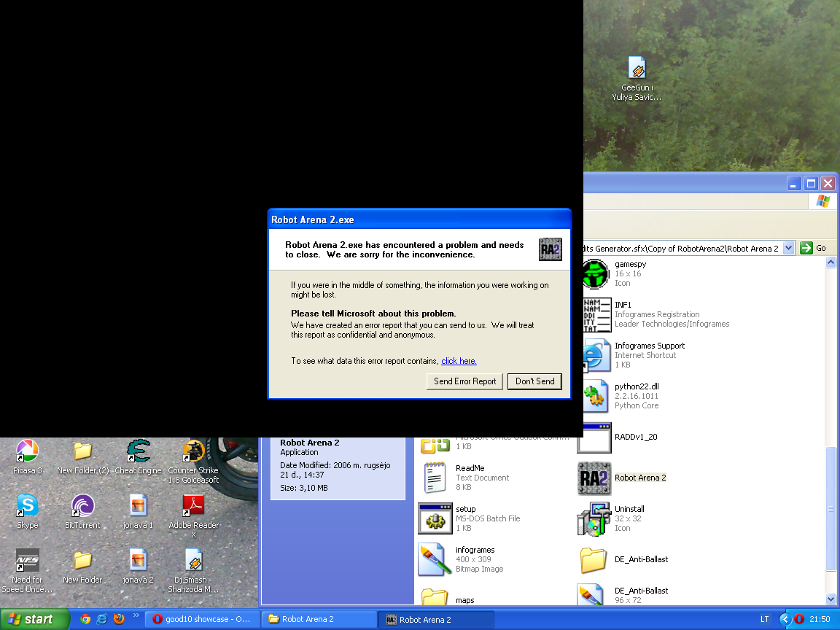The image size is (840, 630).
Task: Switch to good10 showcase Opera taskbar window
Action: pyautogui.click(x=201, y=619)
